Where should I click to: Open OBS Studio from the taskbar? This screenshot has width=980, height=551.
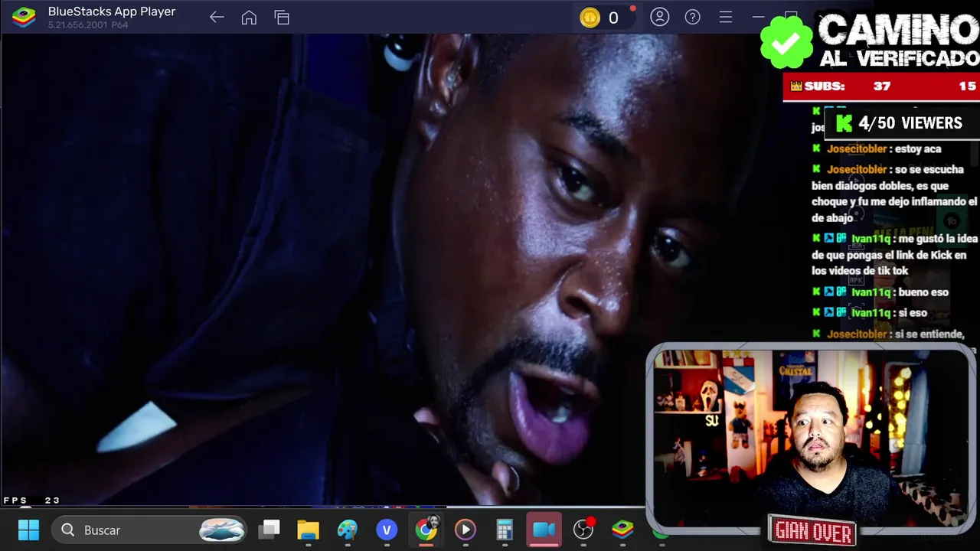pos(583,530)
